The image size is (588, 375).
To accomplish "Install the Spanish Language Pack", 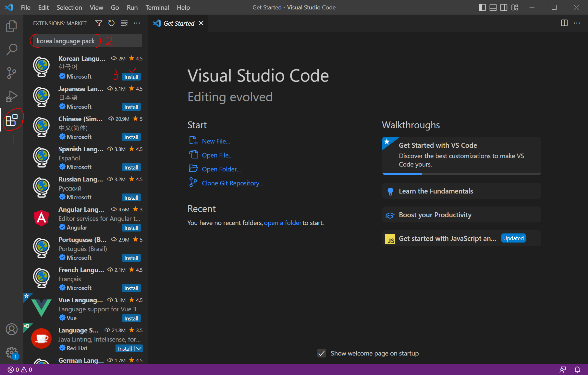I will pyautogui.click(x=131, y=168).
